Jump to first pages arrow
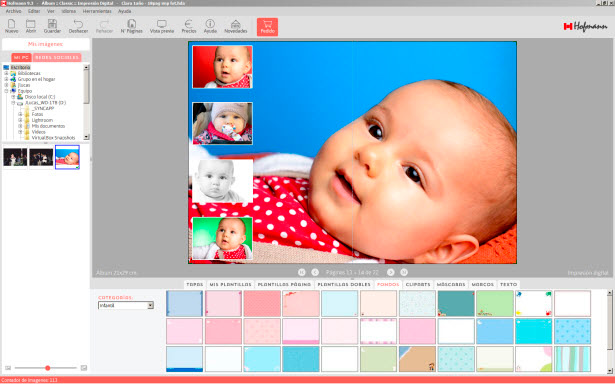The width and height of the screenshot is (615, 384). [x=302, y=272]
